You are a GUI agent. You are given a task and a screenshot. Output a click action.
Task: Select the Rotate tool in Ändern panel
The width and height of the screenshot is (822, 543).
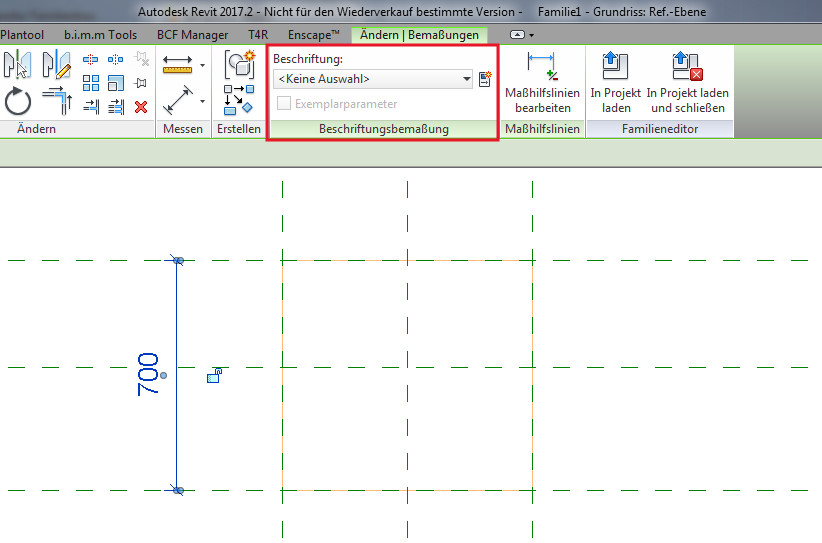18,101
